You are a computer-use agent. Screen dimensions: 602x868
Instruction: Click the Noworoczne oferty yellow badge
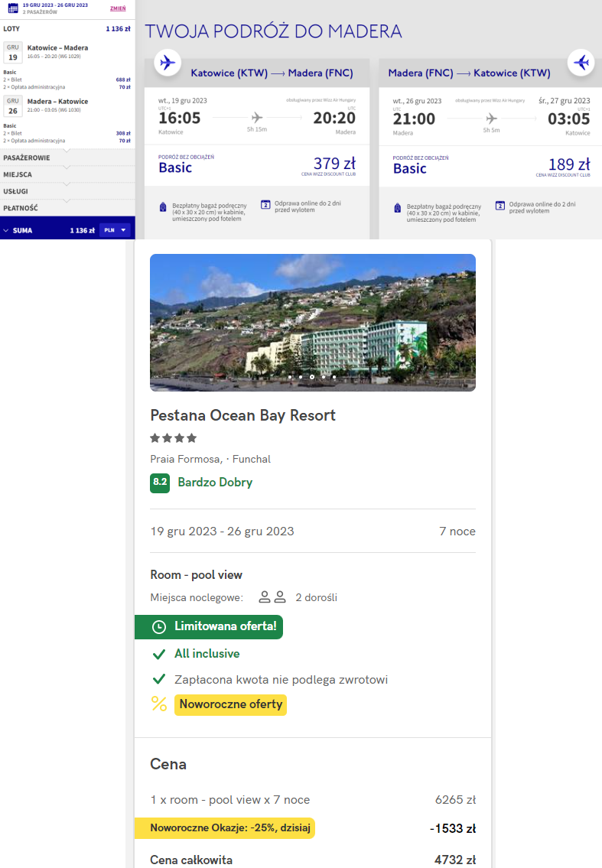pos(230,704)
